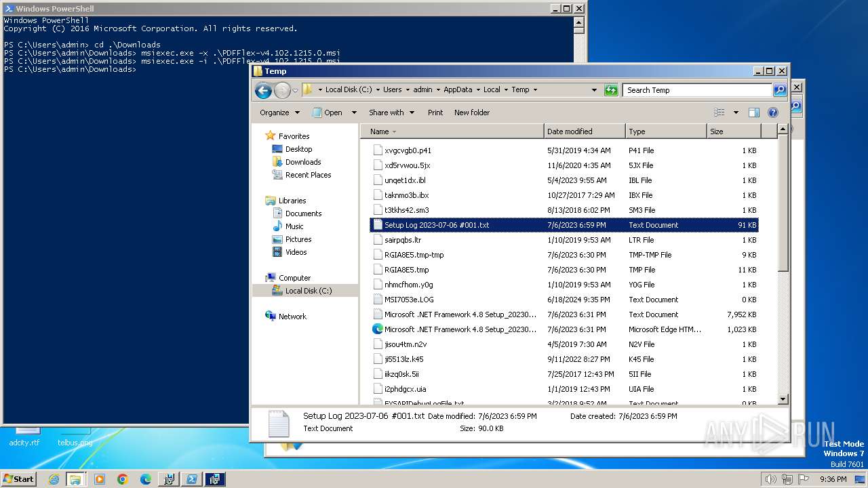The image size is (868, 488).
Task: Open the Music library icon
Action: pyautogui.click(x=277, y=226)
